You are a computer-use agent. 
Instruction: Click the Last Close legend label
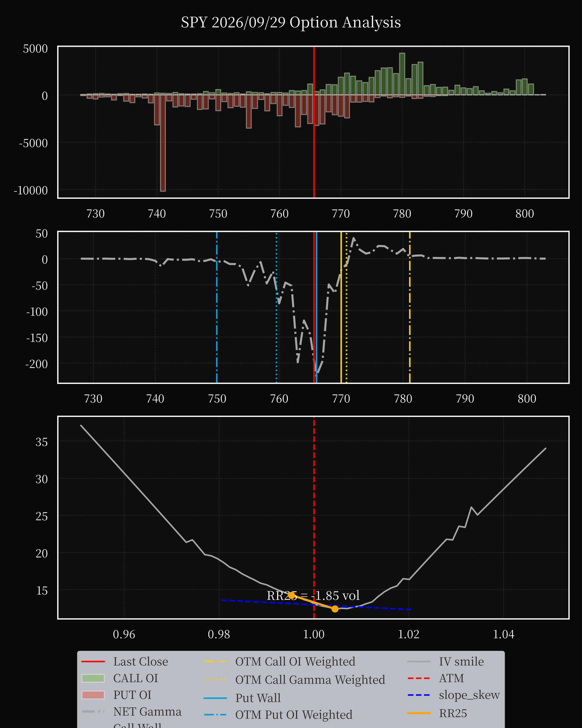(140, 662)
